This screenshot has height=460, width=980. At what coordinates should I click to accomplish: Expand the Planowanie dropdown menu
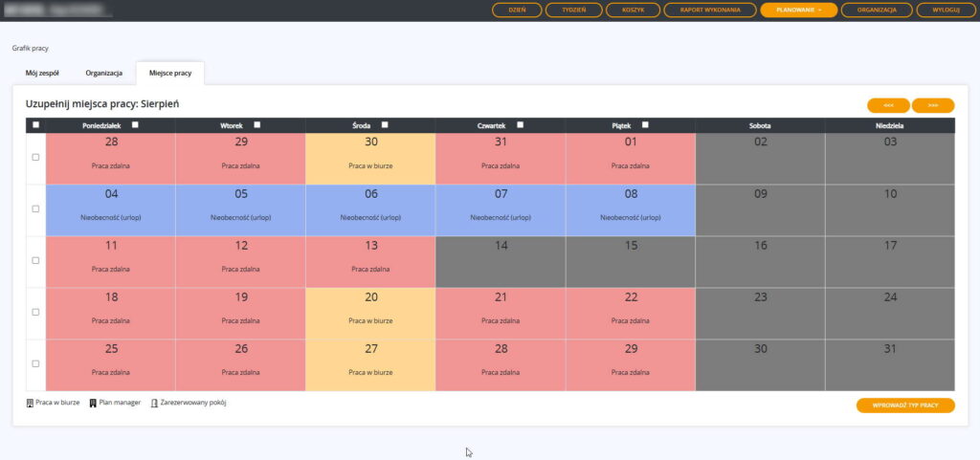pyautogui.click(x=798, y=11)
